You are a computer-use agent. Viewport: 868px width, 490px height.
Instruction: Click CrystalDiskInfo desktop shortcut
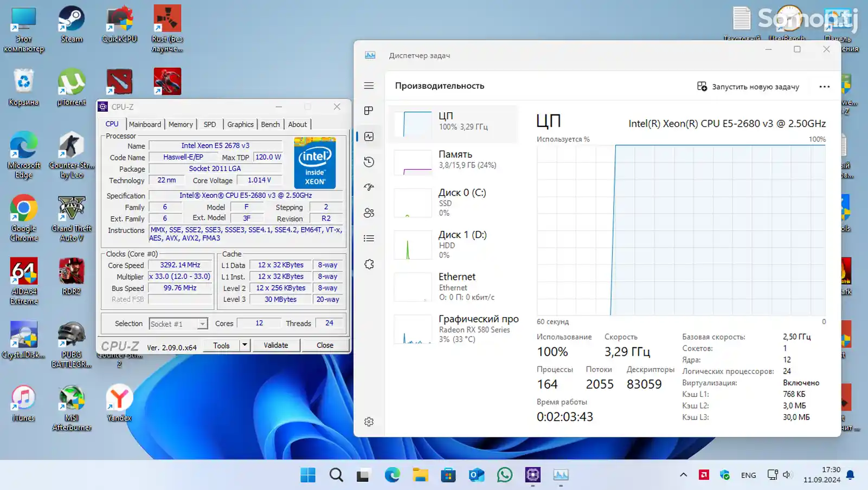(24, 340)
